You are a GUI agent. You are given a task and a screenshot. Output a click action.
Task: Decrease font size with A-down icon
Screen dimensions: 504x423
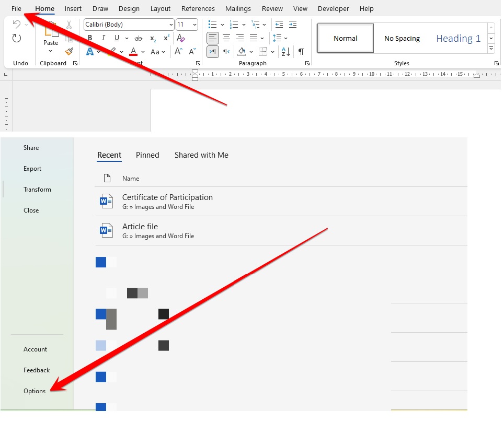[x=192, y=51]
